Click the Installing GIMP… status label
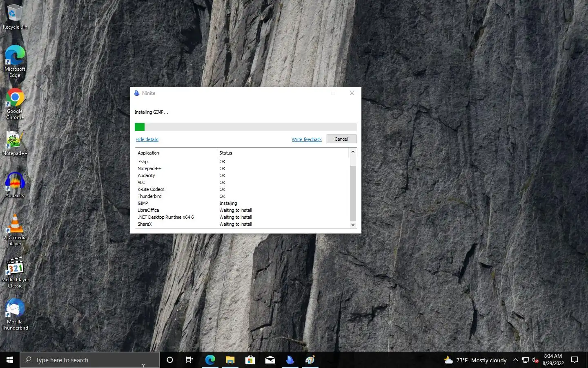Screen dimensions: 588x368 click(x=151, y=112)
